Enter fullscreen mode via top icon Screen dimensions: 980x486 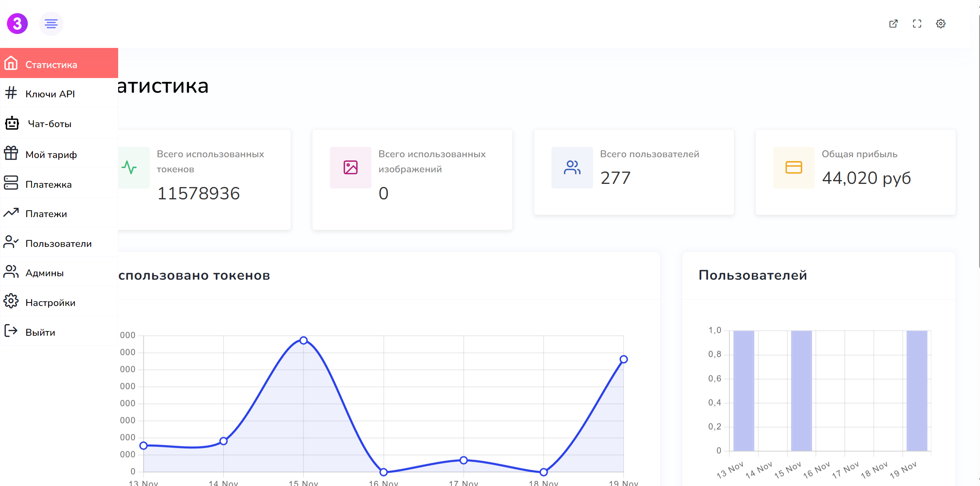917,24
